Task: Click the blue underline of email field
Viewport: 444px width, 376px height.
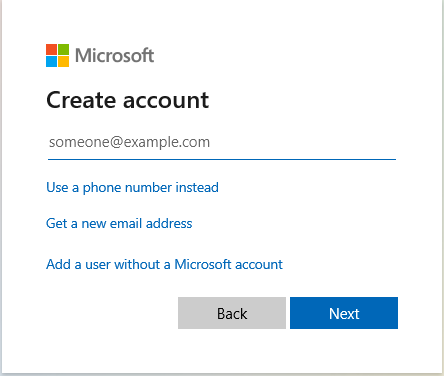Action: coord(222,159)
